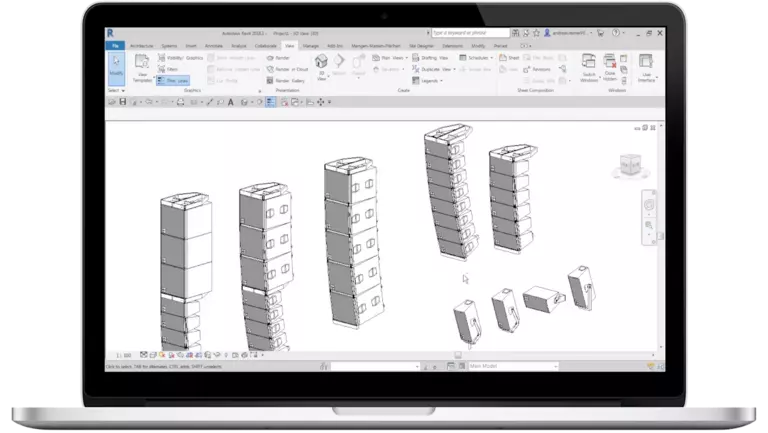Expand the Select panel dropdown
This screenshot has width=768, height=433.
coord(117,91)
